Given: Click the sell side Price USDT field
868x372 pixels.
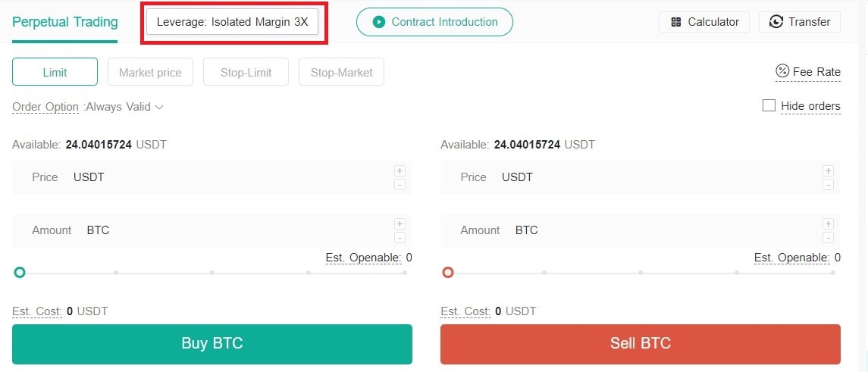Looking at the screenshot, I should (641, 178).
